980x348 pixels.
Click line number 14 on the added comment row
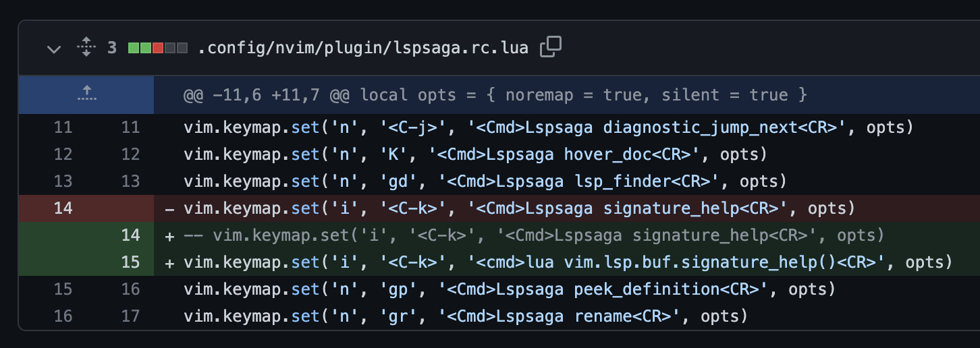130,235
